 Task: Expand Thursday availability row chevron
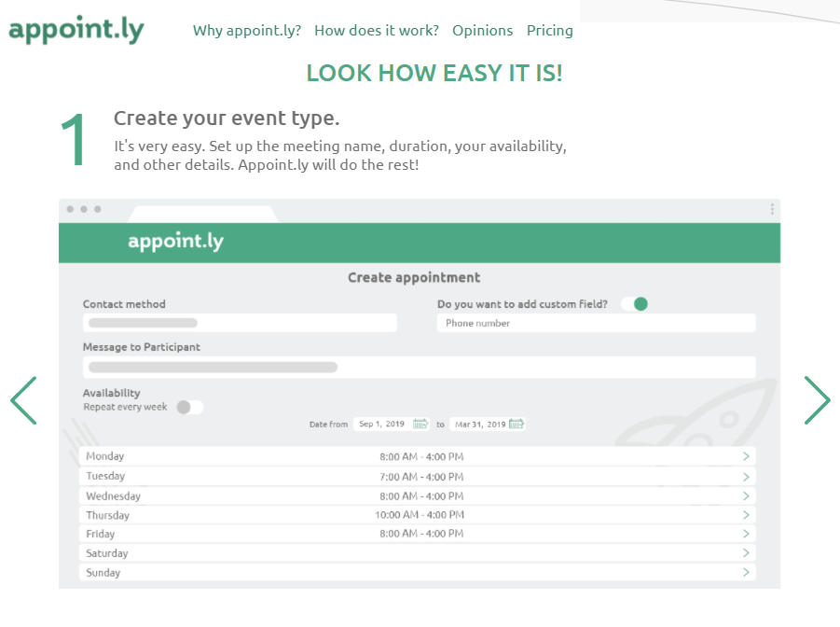tap(746, 515)
